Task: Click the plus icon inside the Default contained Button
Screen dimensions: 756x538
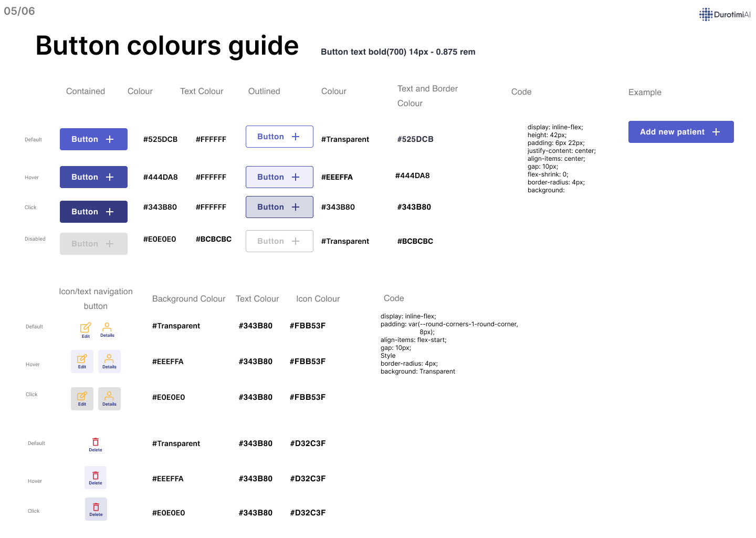Action: tap(109, 139)
